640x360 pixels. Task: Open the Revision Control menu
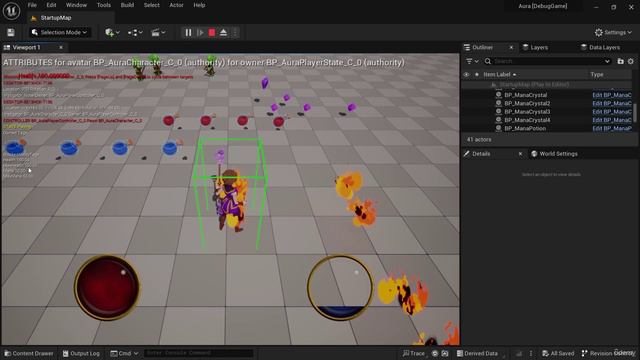coord(608,353)
